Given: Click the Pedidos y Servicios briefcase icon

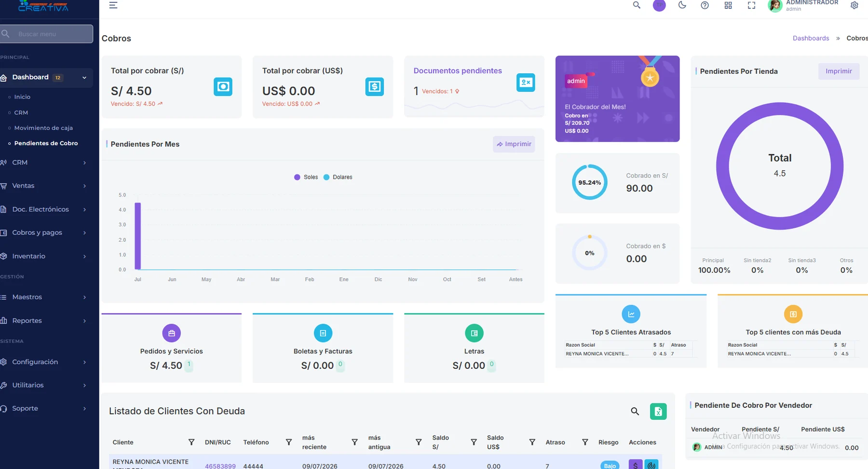Looking at the screenshot, I should (x=172, y=333).
